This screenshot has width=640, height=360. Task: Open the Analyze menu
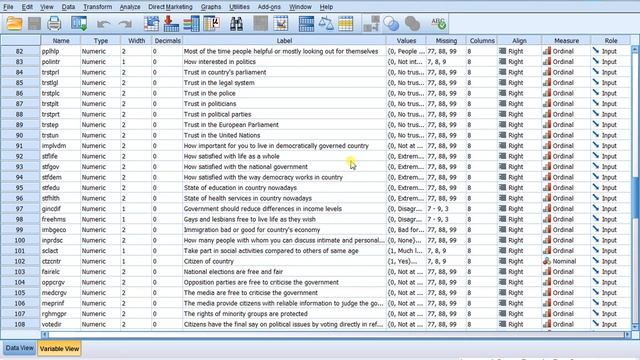(130, 7)
